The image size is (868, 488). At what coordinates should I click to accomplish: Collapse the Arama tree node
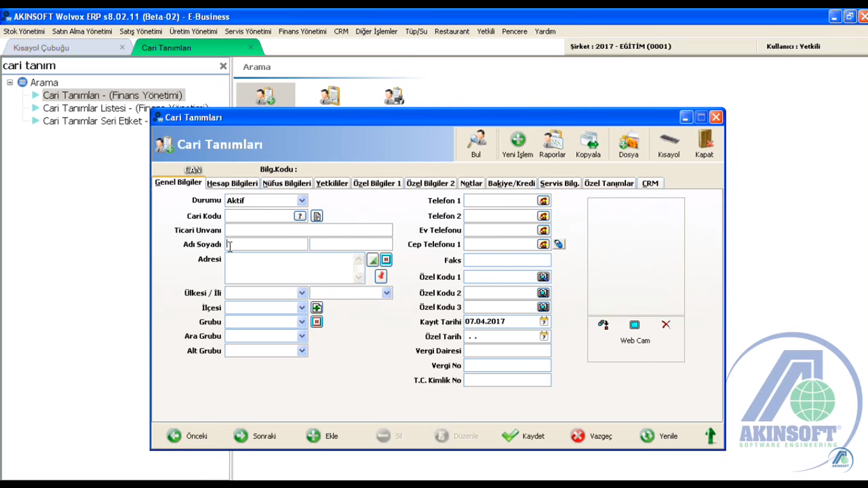click(10, 83)
